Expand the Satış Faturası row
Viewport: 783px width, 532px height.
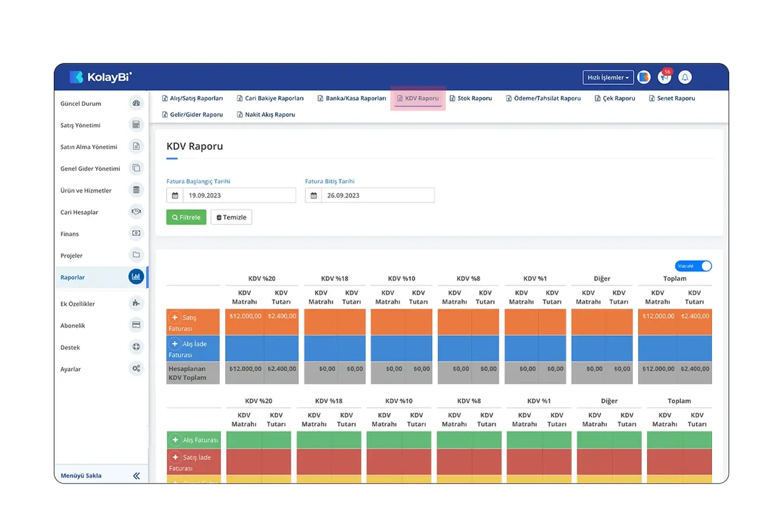[x=174, y=318]
